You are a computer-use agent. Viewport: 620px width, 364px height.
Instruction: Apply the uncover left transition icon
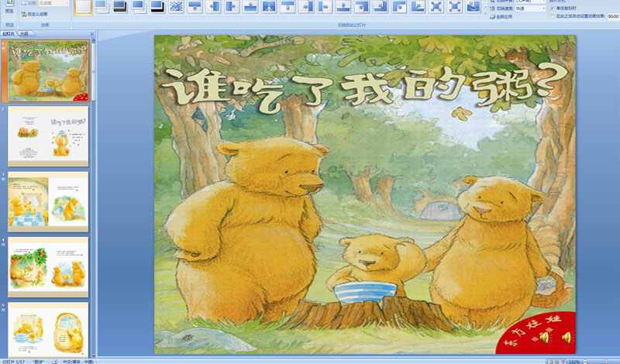coord(306,7)
